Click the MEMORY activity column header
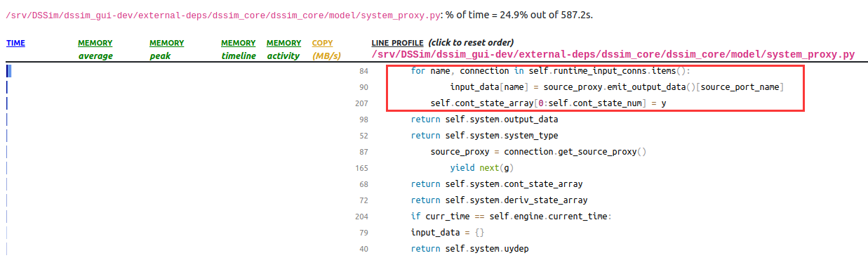Image resolution: width=868 pixels, height=258 pixels. tap(283, 49)
